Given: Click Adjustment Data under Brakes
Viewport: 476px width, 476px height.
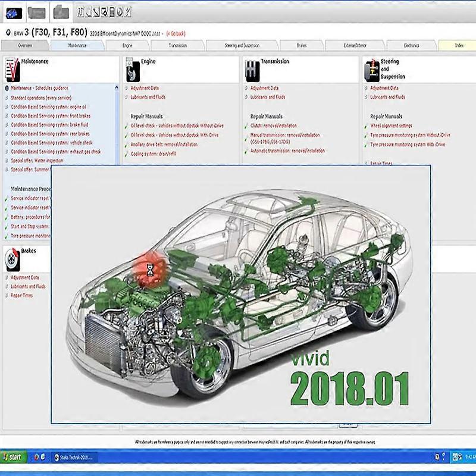Looking at the screenshot, I should (25, 277).
